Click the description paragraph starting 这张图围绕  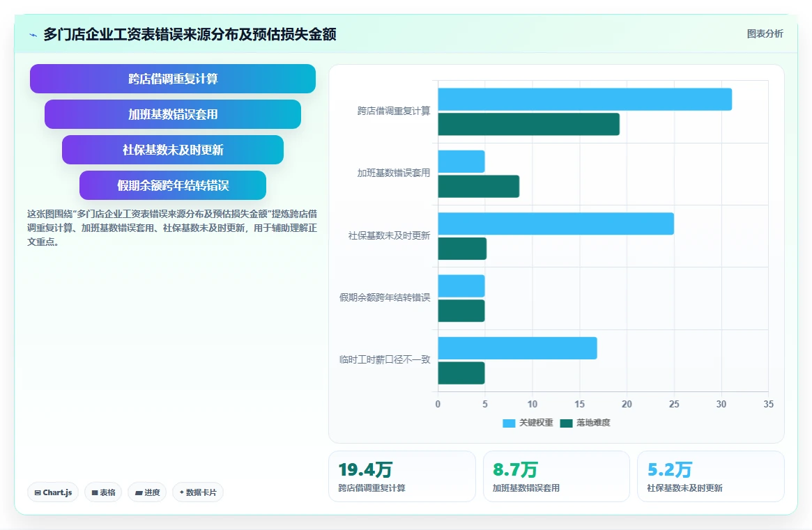[x=172, y=228]
